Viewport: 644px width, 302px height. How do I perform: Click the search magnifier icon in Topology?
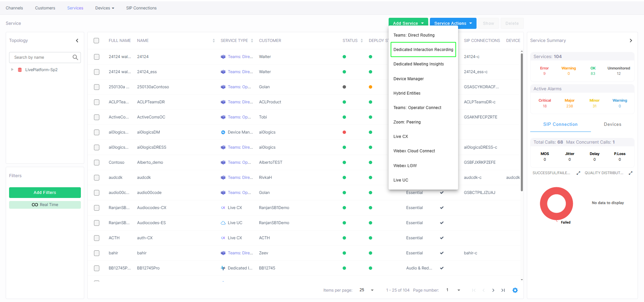[x=75, y=57]
